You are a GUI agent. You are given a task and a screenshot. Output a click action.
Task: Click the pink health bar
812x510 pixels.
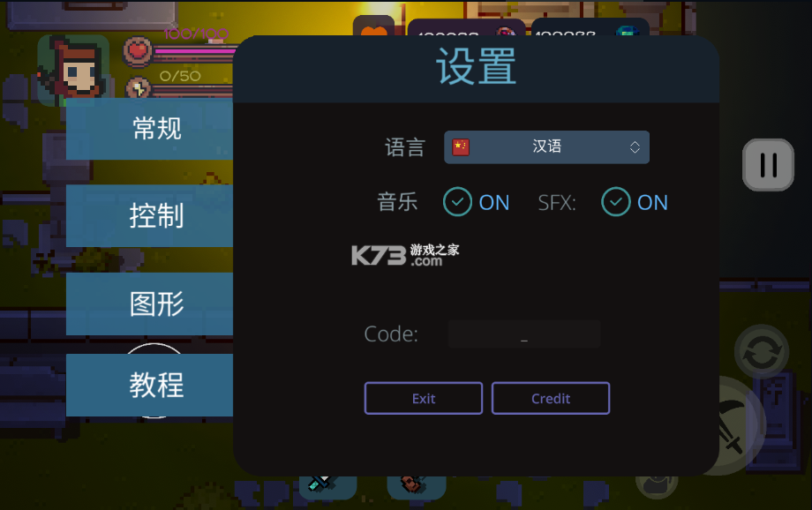pyautogui.click(x=195, y=51)
